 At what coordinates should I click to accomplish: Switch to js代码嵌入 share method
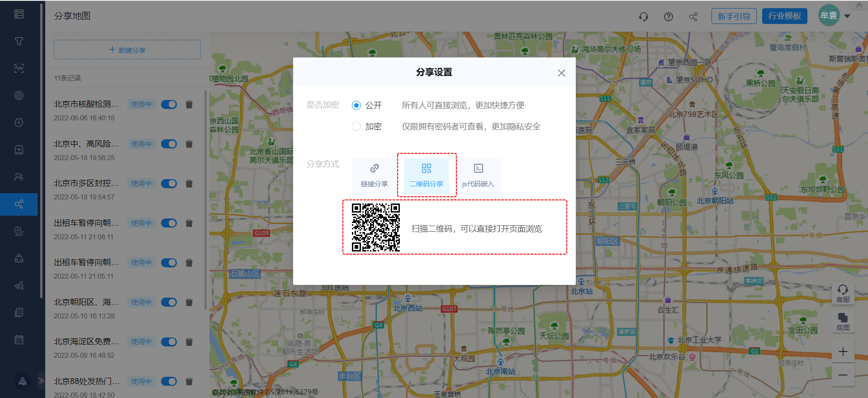478,176
